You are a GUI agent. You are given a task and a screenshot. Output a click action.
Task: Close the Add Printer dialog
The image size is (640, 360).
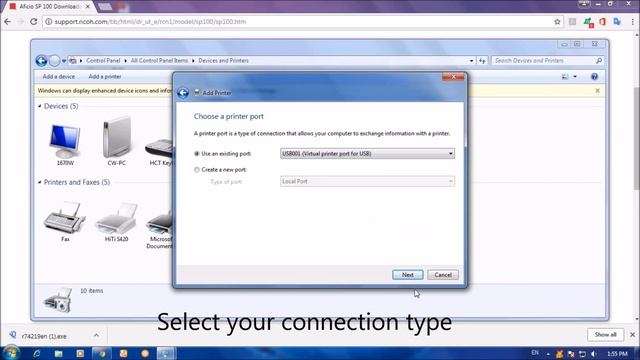pyautogui.click(x=453, y=77)
